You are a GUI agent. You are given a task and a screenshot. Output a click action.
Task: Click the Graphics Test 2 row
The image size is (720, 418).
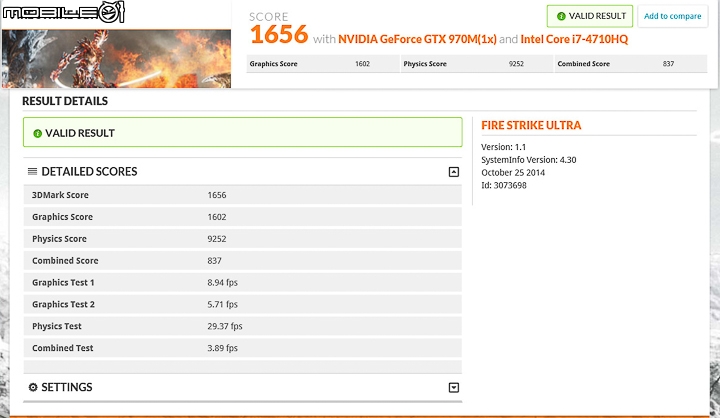point(242,304)
